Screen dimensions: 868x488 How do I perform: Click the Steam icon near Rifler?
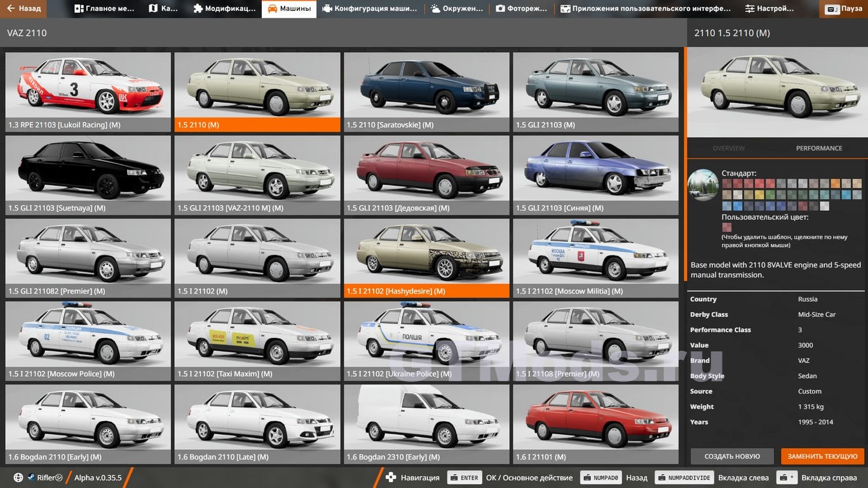31,477
